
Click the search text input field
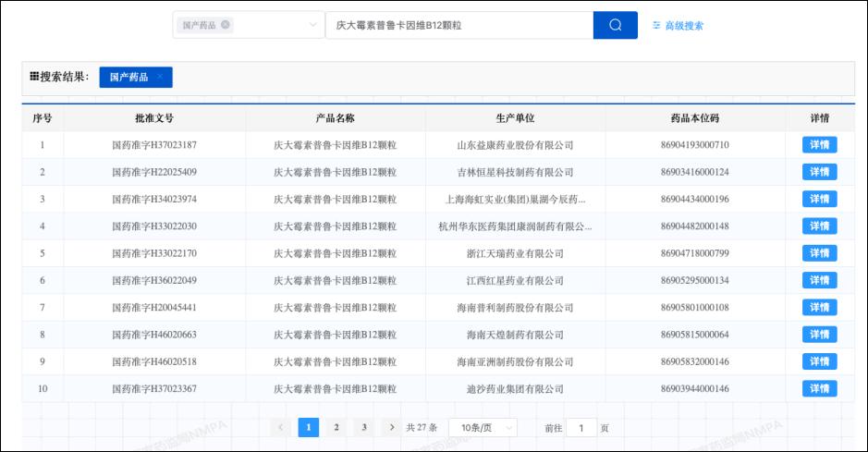[458, 25]
